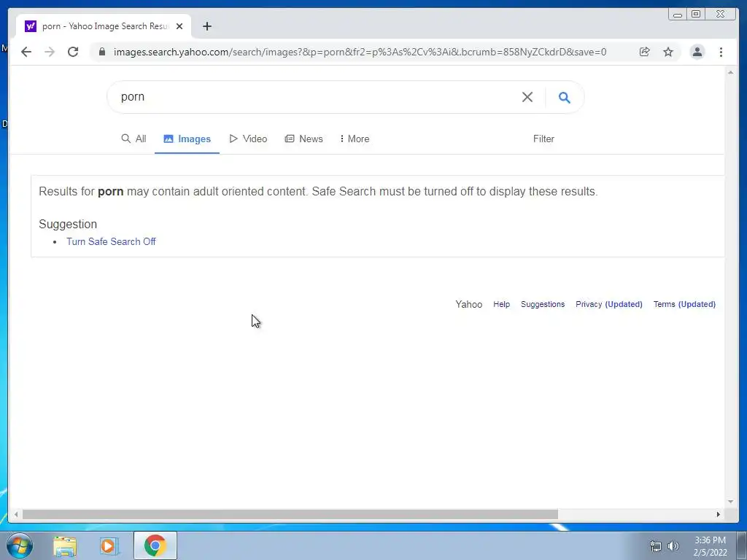Image resolution: width=747 pixels, height=560 pixels.
Task: Submit search with magnifier button
Action: click(x=565, y=97)
